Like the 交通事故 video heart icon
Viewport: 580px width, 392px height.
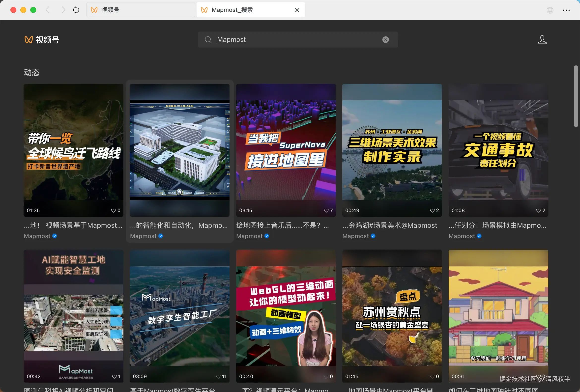click(538, 211)
